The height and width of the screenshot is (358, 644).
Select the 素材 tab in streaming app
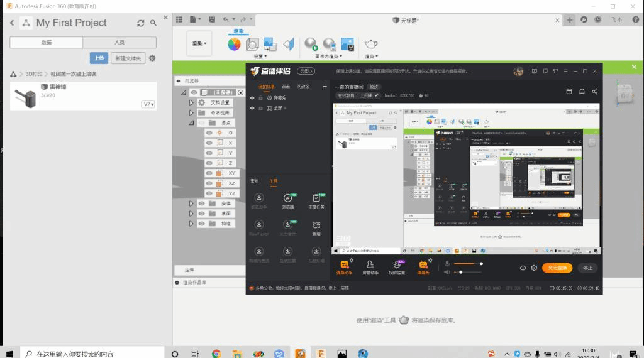pos(255,181)
